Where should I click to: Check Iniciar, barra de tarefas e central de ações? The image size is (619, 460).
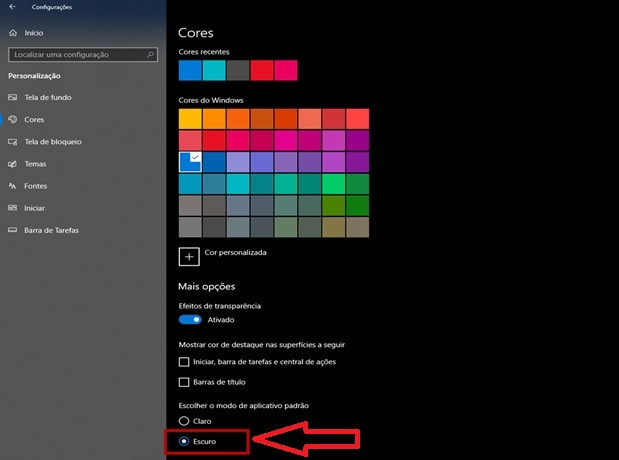pyautogui.click(x=184, y=362)
